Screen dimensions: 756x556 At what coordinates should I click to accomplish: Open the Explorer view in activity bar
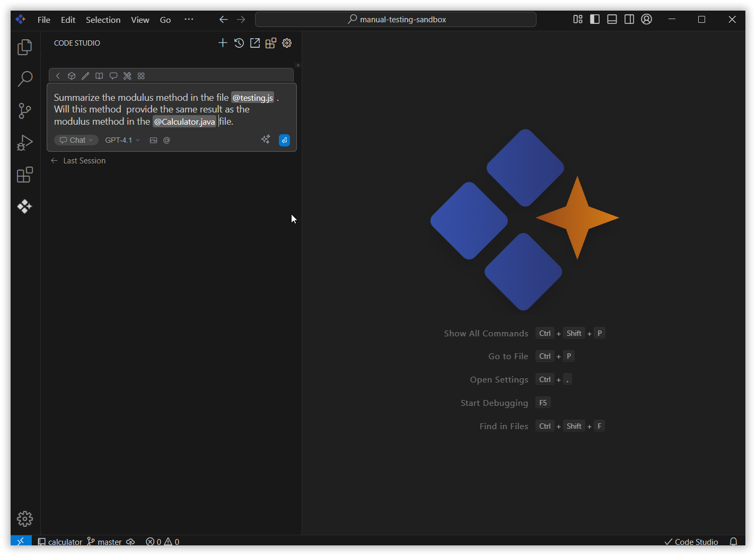click(x=25, y=47)
